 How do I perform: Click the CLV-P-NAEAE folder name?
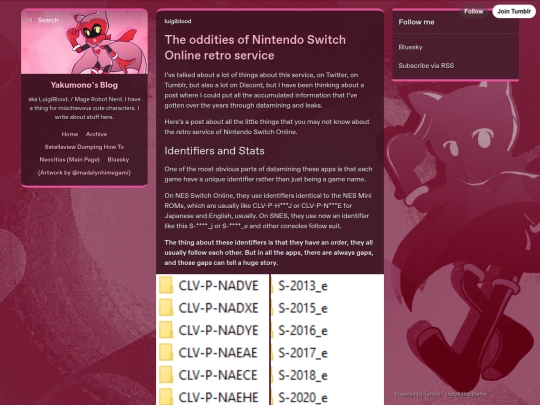(218, 353)
